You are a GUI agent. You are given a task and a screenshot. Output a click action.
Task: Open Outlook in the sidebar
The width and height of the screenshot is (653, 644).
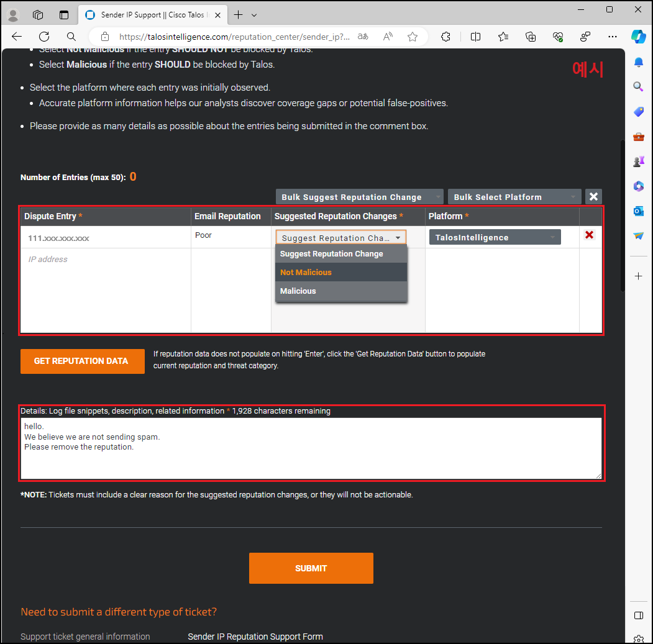click(639, 211)
